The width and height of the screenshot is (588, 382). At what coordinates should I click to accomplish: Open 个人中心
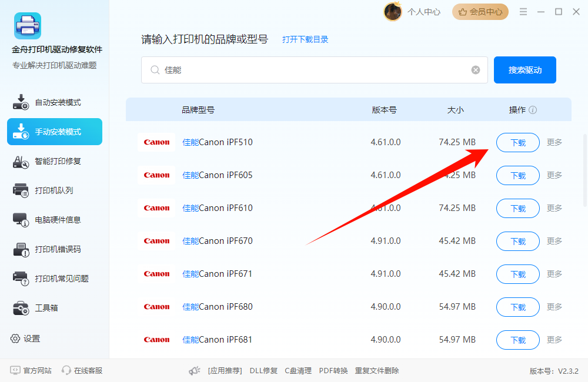424,12
